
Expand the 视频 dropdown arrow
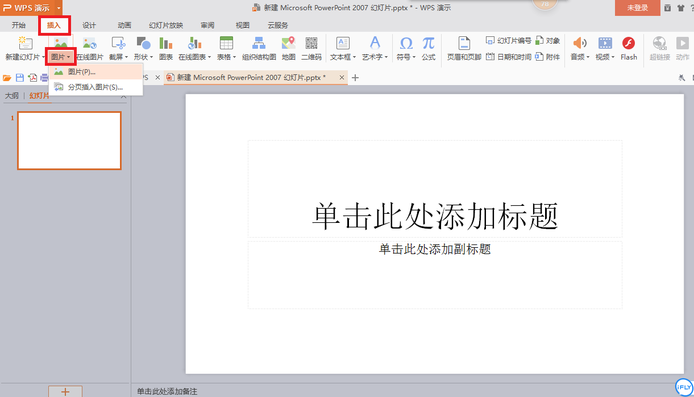click(x=613, y=57)
